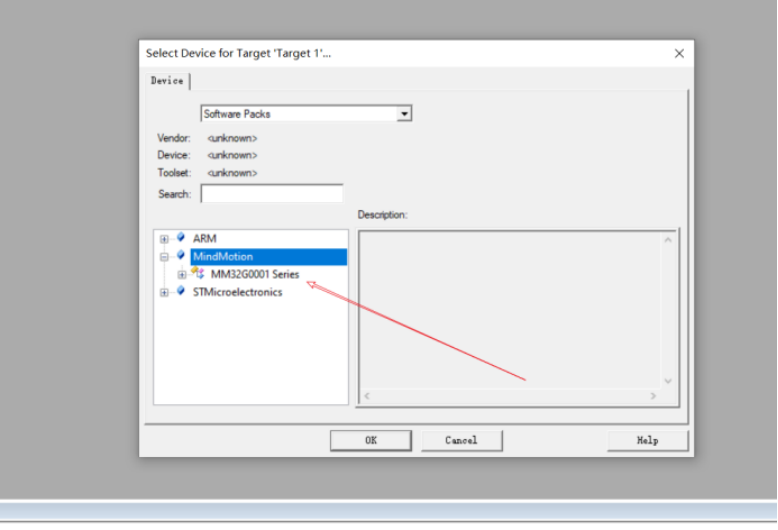Select the MM32G0001 Series label

(254, 274)
